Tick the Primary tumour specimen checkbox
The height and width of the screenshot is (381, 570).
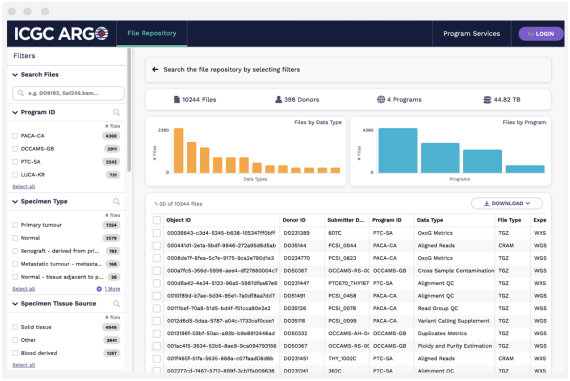[15, 225]
